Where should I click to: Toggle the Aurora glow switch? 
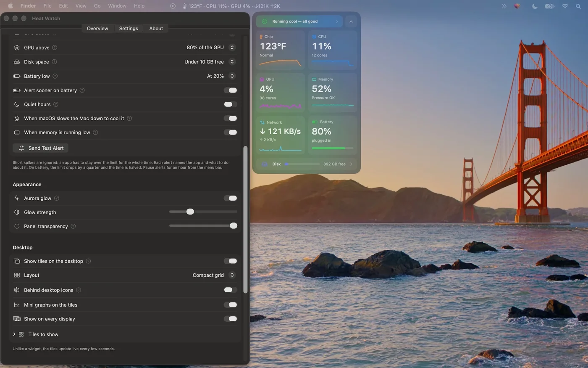coord(230,198)
